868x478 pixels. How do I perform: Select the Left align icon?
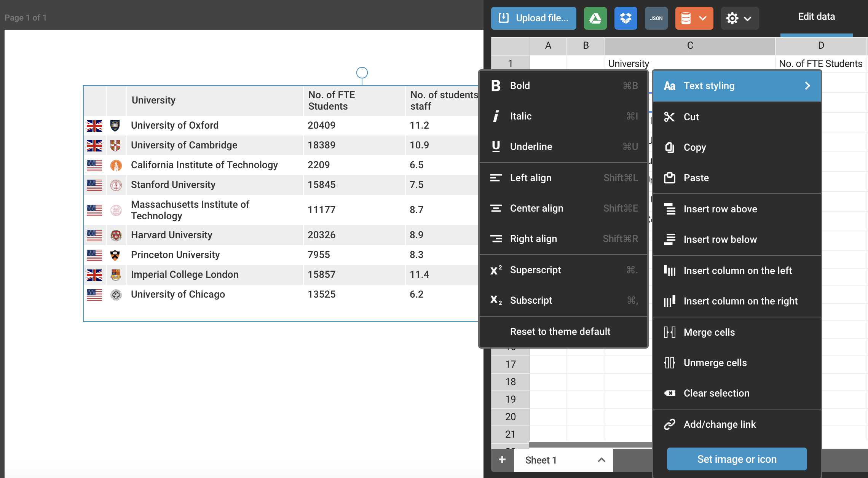point(494,178)
